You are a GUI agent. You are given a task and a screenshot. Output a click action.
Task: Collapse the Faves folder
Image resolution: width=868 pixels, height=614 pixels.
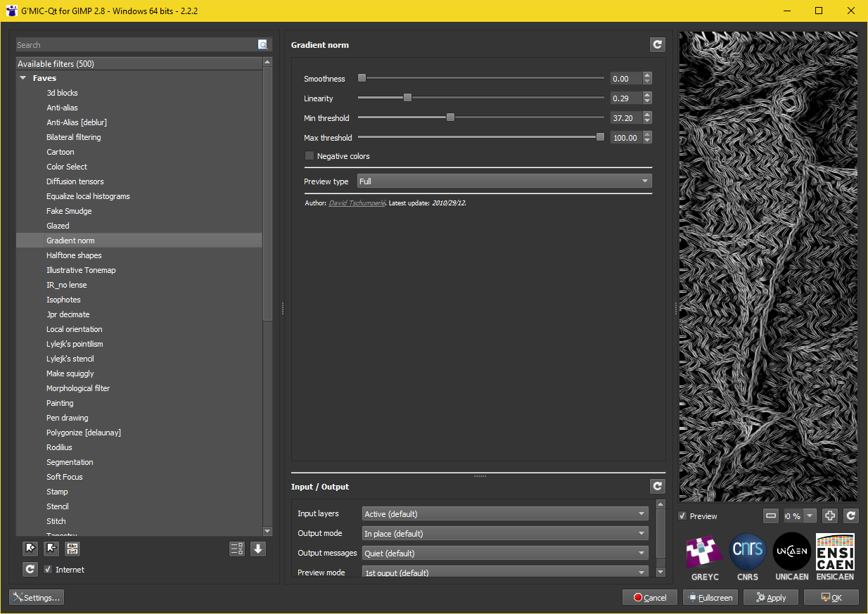[x=23, y=78]
